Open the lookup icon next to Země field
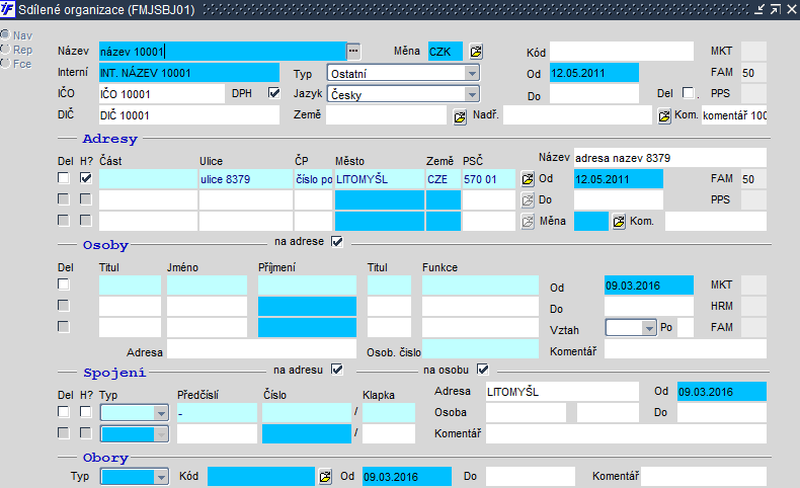 [460, 117]
